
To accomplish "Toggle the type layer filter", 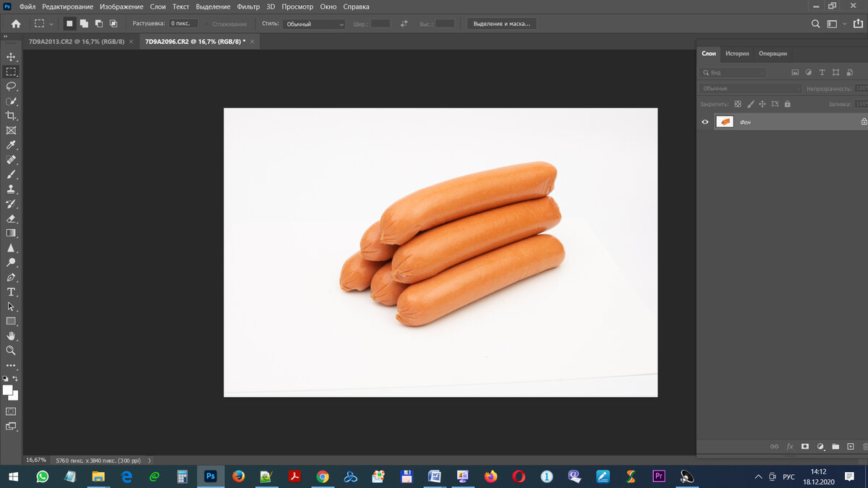I will click(822, 72).
